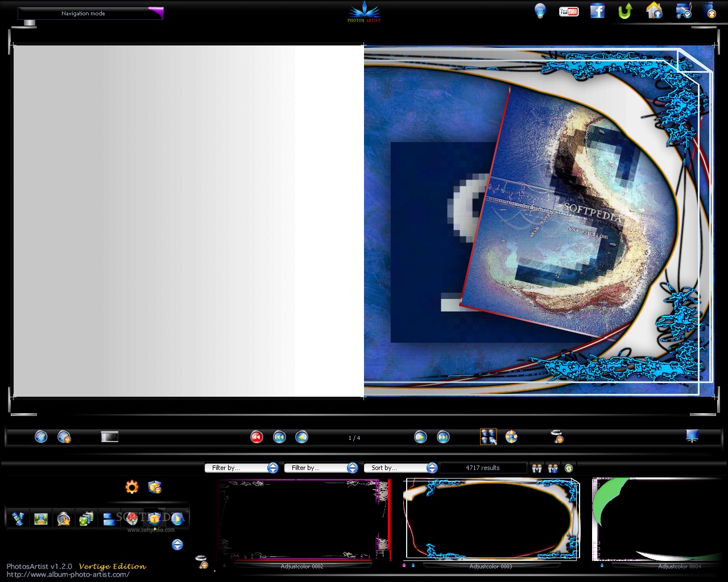The width and height of the screenshot is (728, 582).
Task: Select the Adjustcolor 0002 frame thumbnail
Action: (x=304, y=520)
